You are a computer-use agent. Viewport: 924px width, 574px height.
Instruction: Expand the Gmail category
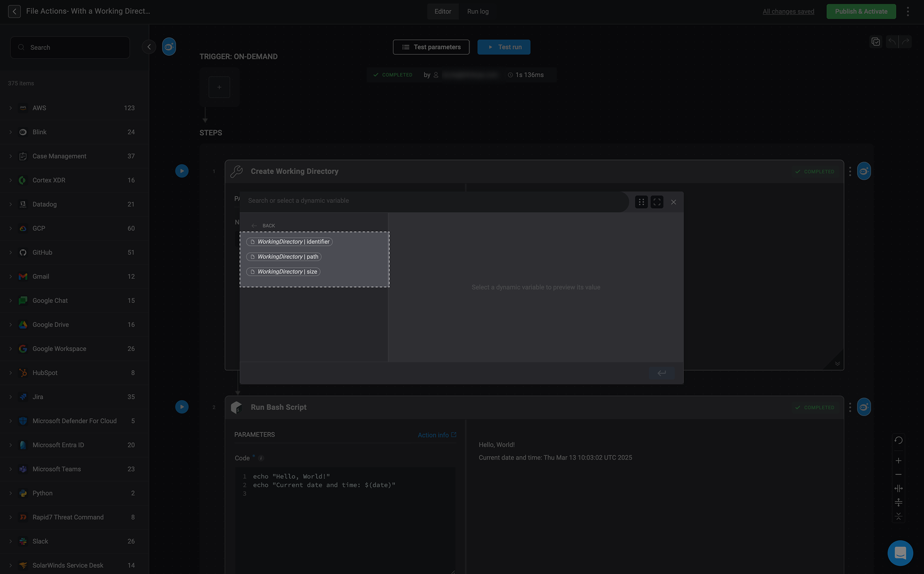10,277
